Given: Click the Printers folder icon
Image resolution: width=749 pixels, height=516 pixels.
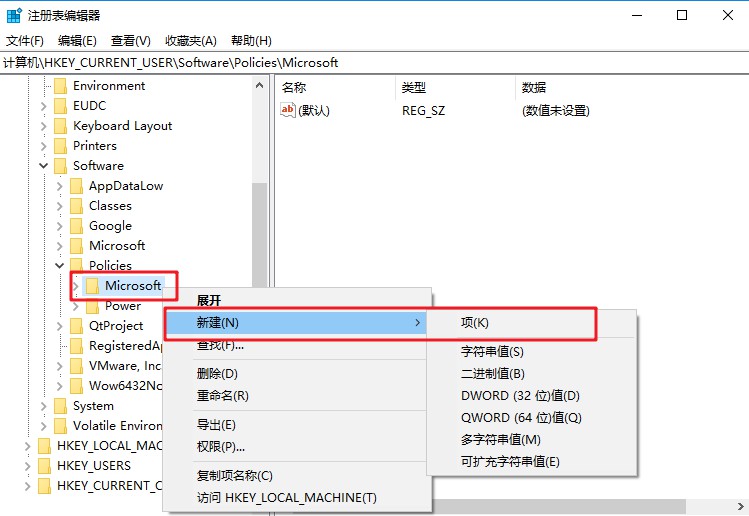Looking at the screenshot, I should click(60, 146).
